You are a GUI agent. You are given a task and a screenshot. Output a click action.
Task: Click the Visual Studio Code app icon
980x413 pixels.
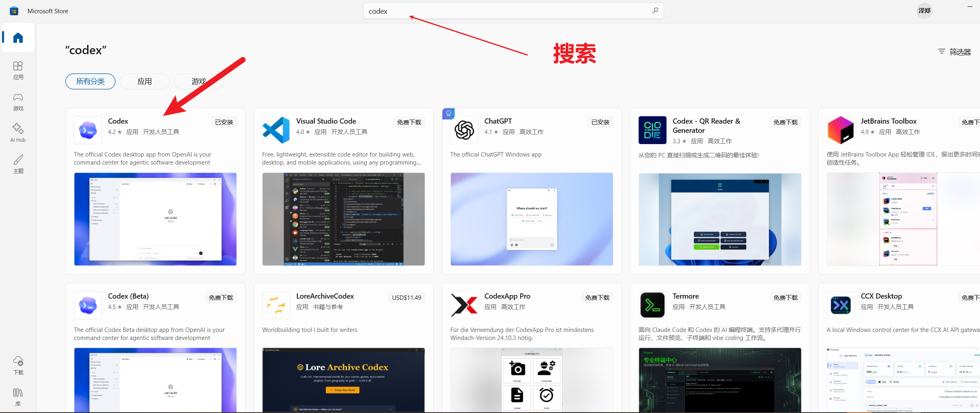(x=276, y=130)
